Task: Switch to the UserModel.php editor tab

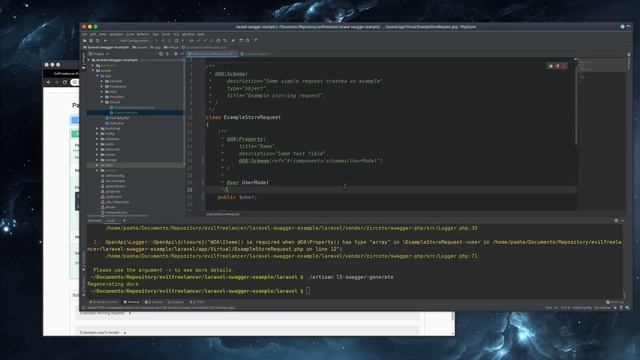Action: click(x=257, y=54)
